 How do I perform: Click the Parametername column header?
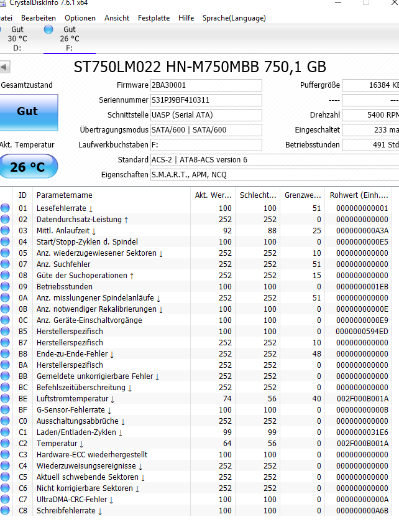[x=111, y=195]
